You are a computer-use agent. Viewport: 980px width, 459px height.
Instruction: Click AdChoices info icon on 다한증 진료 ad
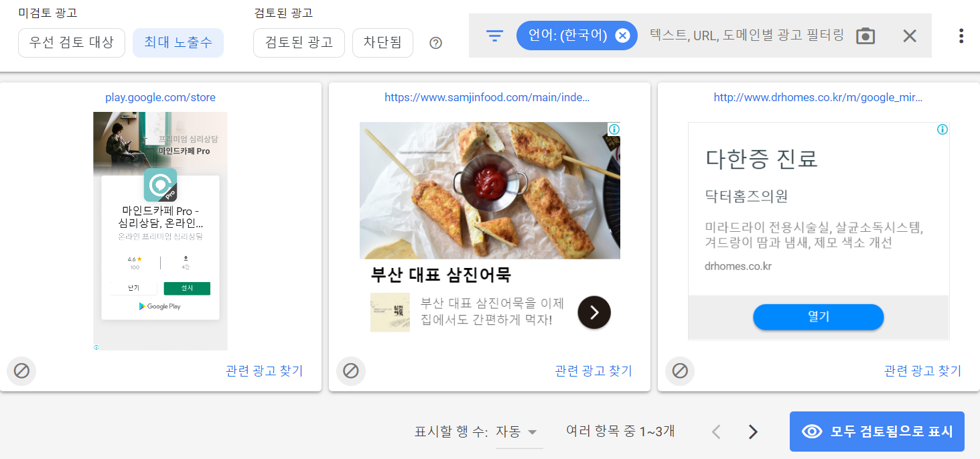(942, 129)
